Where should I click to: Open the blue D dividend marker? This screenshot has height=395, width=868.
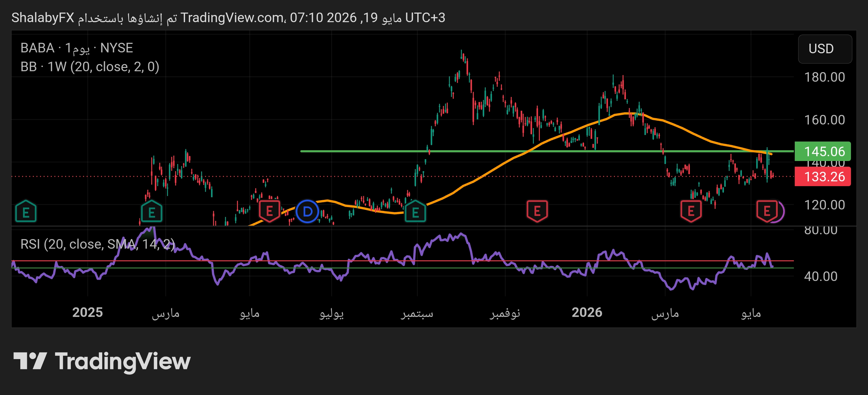pos(307,212)
